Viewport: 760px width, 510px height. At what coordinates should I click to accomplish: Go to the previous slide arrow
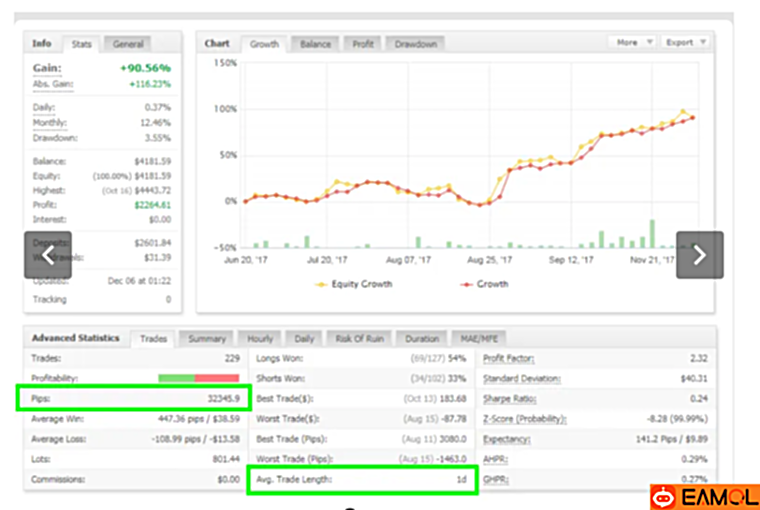(x=48, y=255)
